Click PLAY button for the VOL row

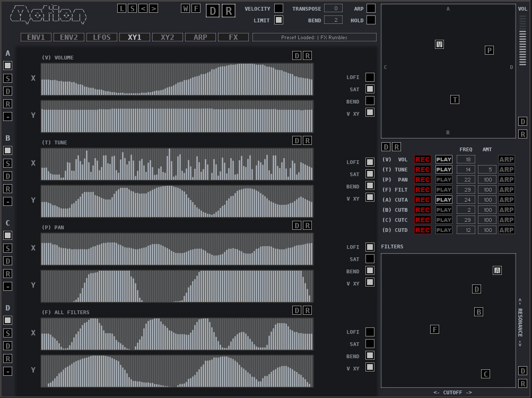[444, 159]
